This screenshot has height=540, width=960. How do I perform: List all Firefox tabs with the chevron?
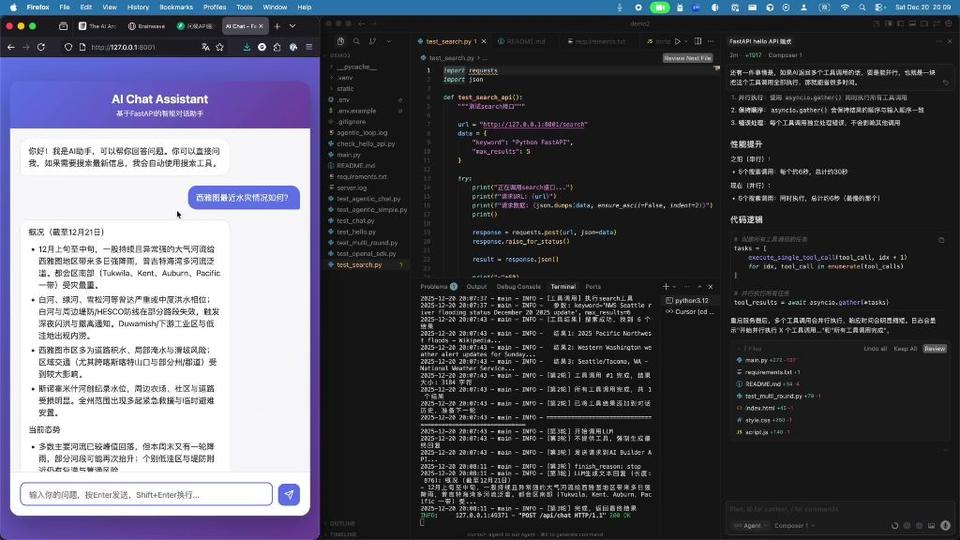[x=293, y=26]
